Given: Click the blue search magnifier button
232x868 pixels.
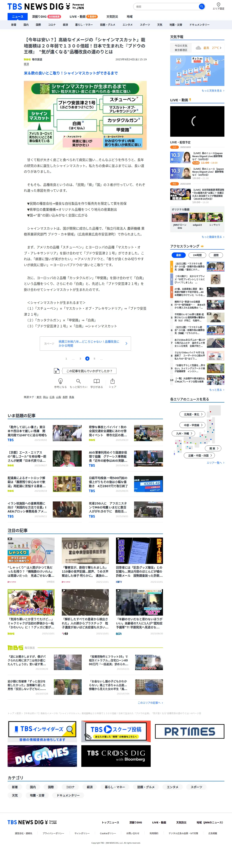Looking at the screenshot, I should 201,6.
